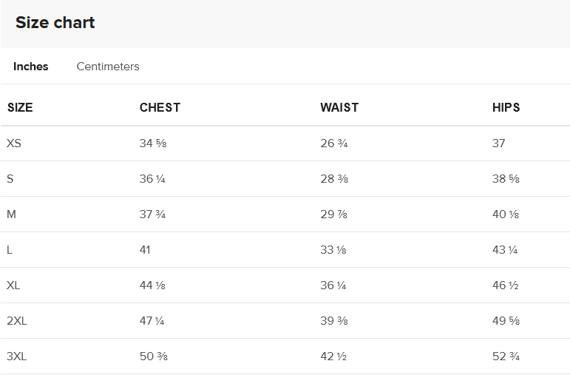The height and width of the screenshot is (392, 570).
Task: Select the XS size row label
Action: tap(14, 143)
